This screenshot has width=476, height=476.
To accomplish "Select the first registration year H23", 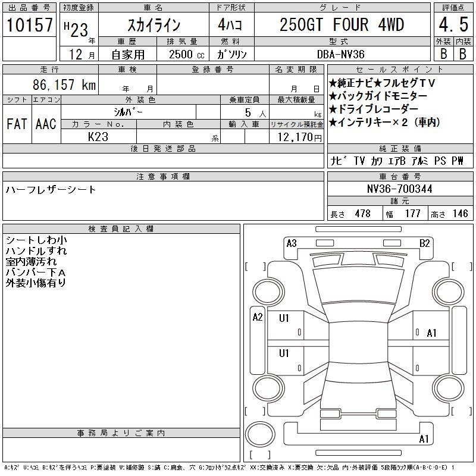I will [76, 29].
